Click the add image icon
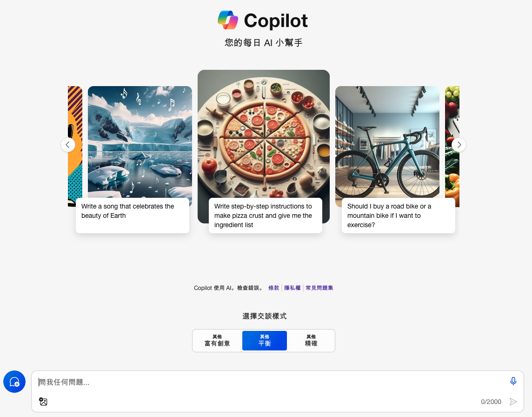Viewport: 532px width, 417px height. tap(43, 401)
